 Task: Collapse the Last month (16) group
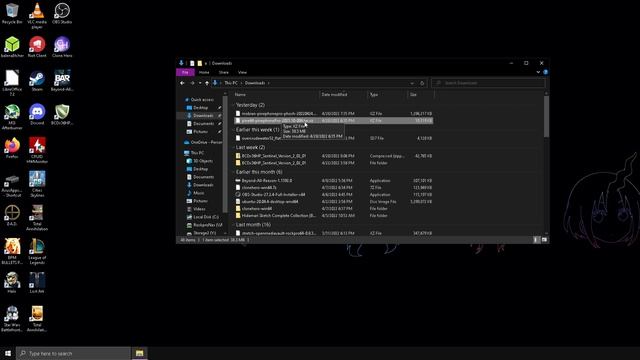point(234,225)
